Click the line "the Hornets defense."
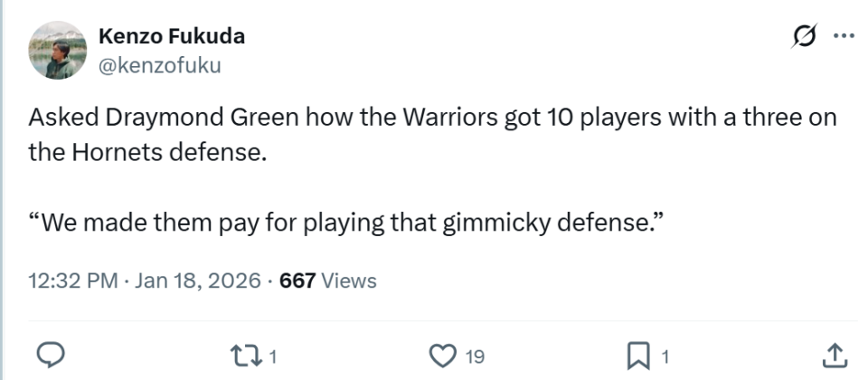The width and height of the screenshot is (868, 380). coord(147,152)
